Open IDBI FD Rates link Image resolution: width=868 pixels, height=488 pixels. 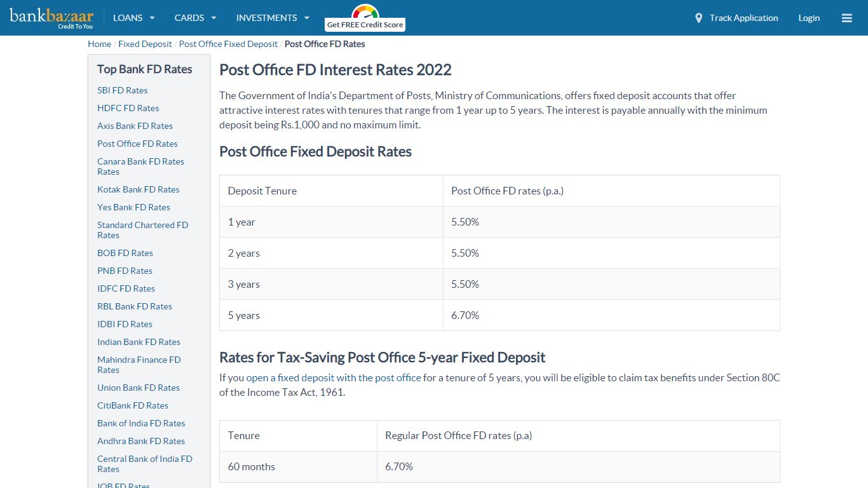click(x=125, y=324)
